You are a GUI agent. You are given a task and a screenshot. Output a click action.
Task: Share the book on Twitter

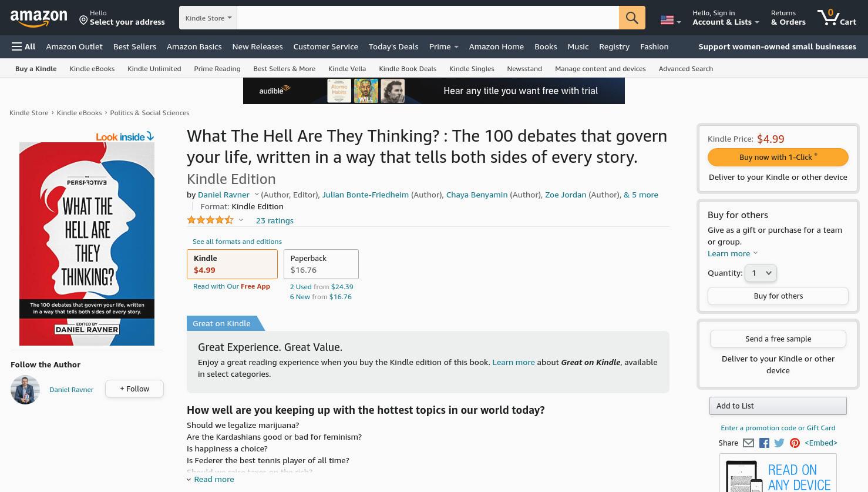coord(779,443)
